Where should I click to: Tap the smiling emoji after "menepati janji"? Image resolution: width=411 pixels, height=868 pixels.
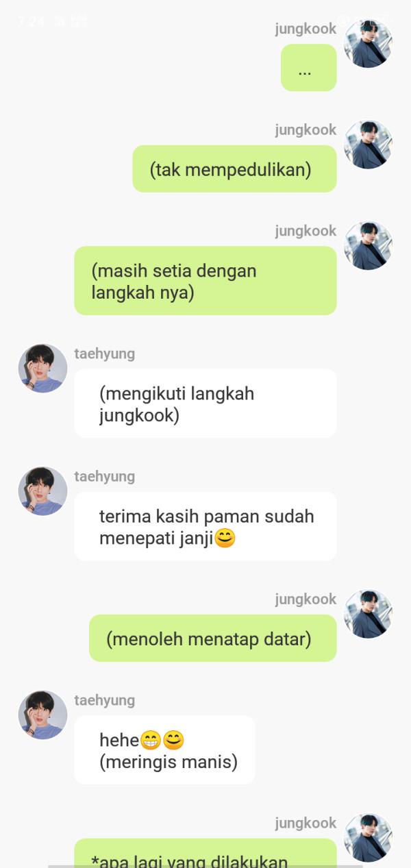pyautogui.click(x=225, y=538)
